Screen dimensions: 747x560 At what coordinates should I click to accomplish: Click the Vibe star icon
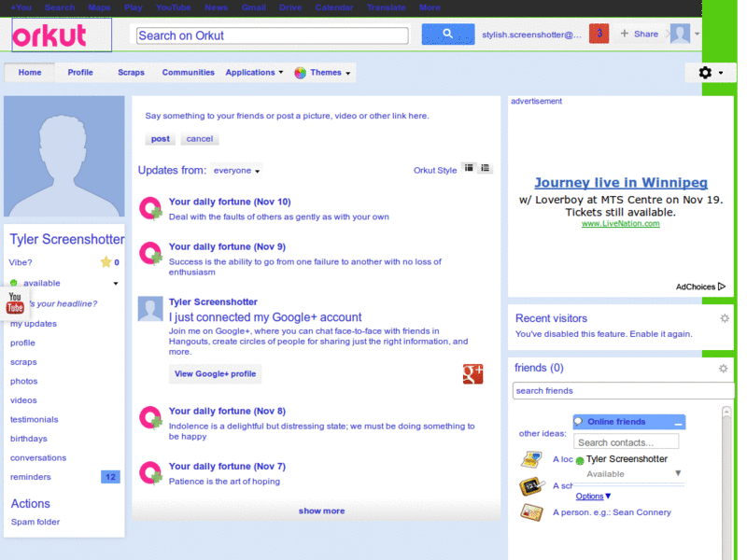[106, 262]
